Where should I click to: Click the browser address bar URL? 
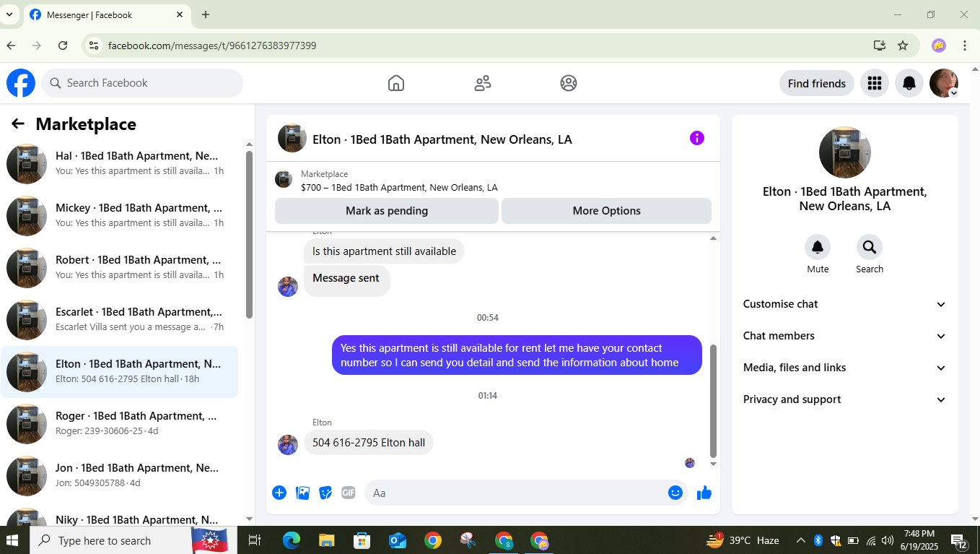[212, 46]
